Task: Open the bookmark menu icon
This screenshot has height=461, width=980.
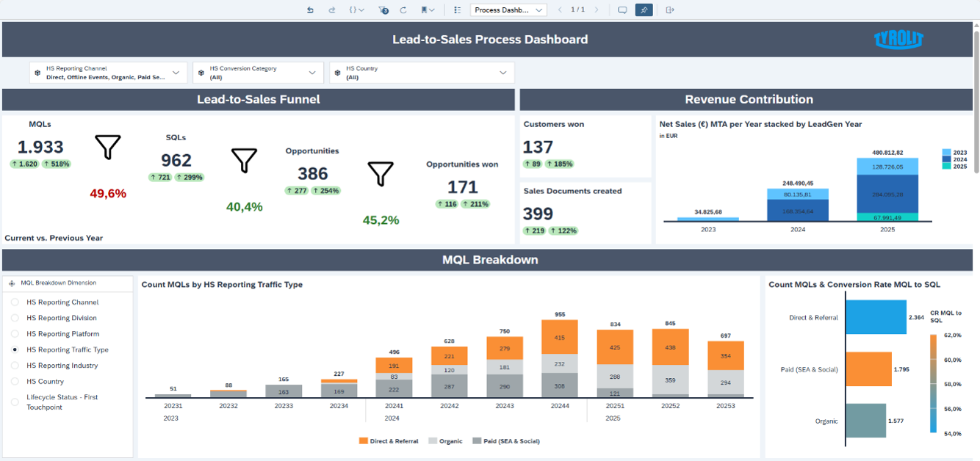Action: click(427, 10)
